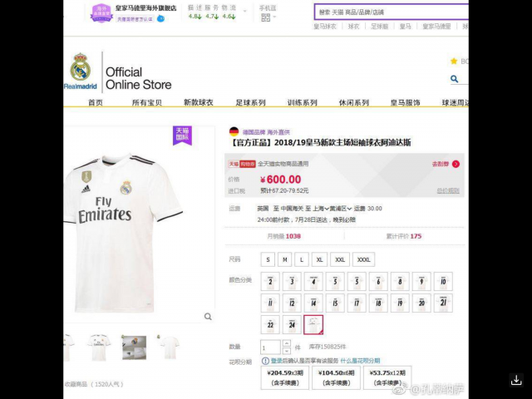This screenshot has width=532, height=399.
Task: Open the 新款球衣 navigation tab
Action: point(199,102)
